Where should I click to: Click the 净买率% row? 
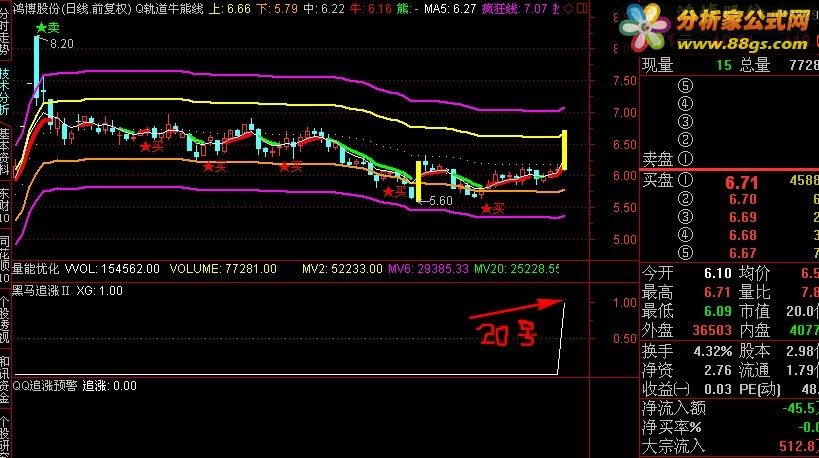pyautogui.click(x=730, y=427)
